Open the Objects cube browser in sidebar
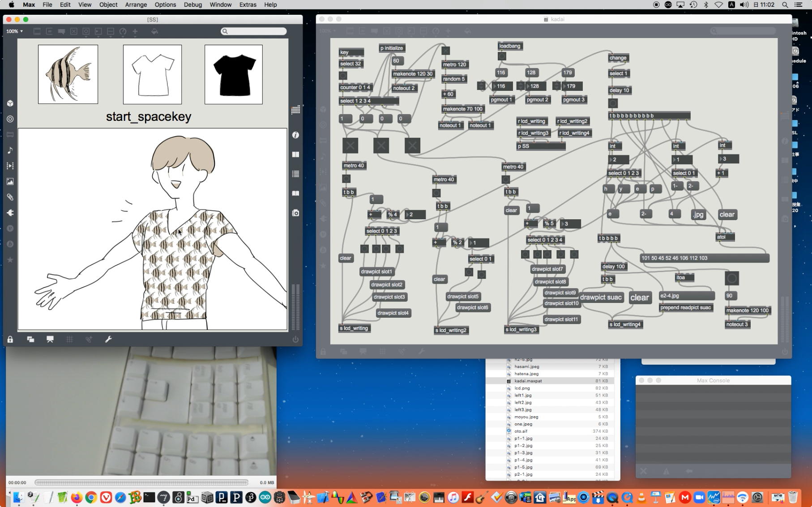Screen dimensions: 812x507 click(x=10, y=103)
